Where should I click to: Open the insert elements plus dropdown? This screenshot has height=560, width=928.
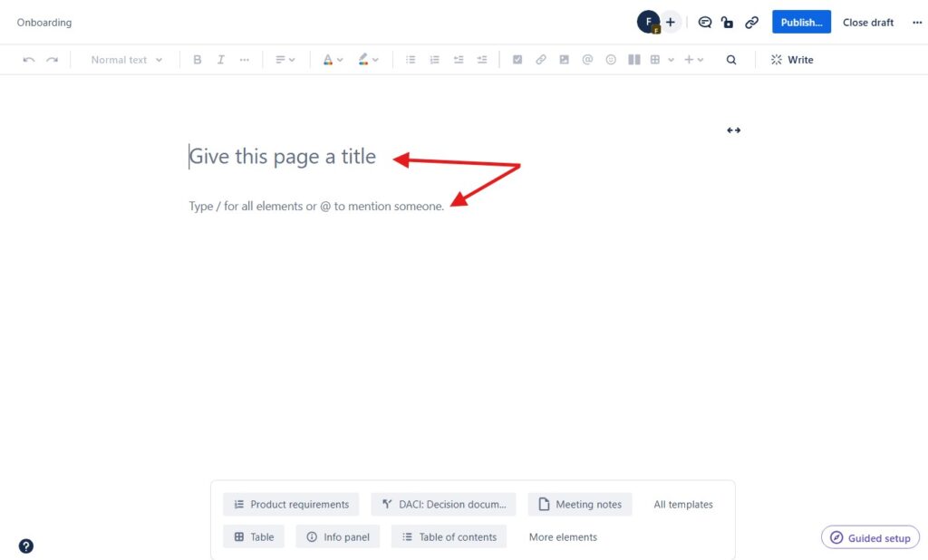tap(691, 59)
